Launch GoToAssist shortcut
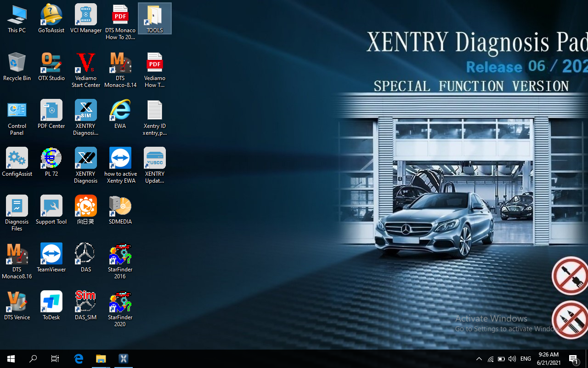The image size is (588, 368). pos(51,18)
